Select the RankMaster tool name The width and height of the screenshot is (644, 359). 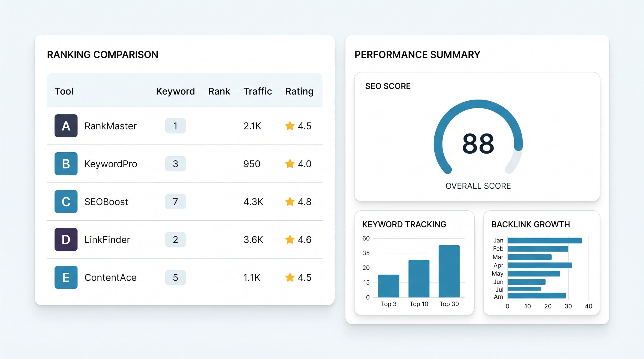[x=110, y=126]
